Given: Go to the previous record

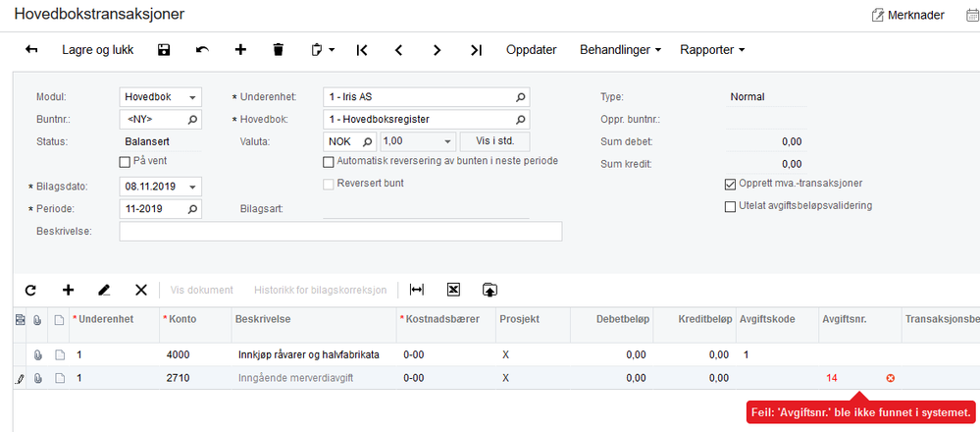Looking at the screenshot, I should pyautogui.click(x=398, y=50).
